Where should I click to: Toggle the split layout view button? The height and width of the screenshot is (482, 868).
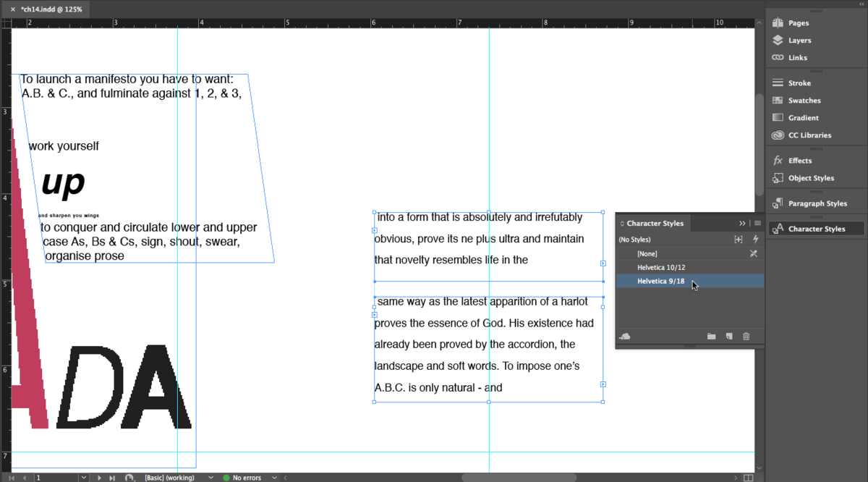749,478
